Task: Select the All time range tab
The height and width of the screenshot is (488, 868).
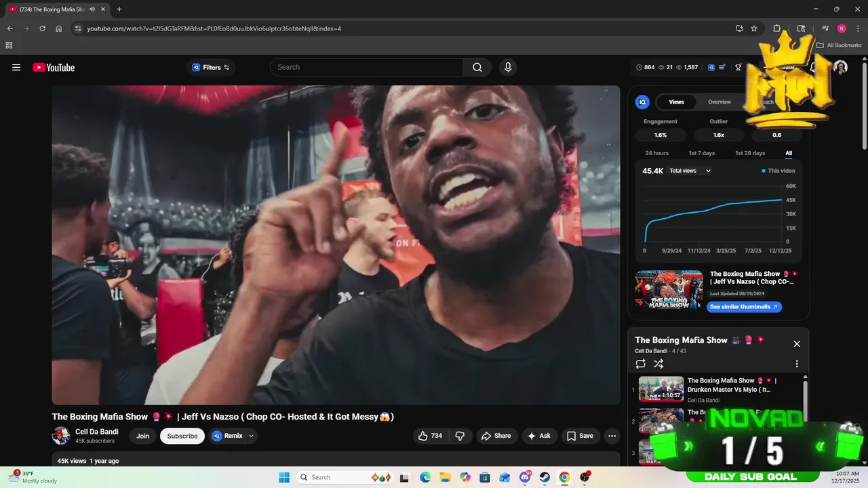Action: [789, 153]
